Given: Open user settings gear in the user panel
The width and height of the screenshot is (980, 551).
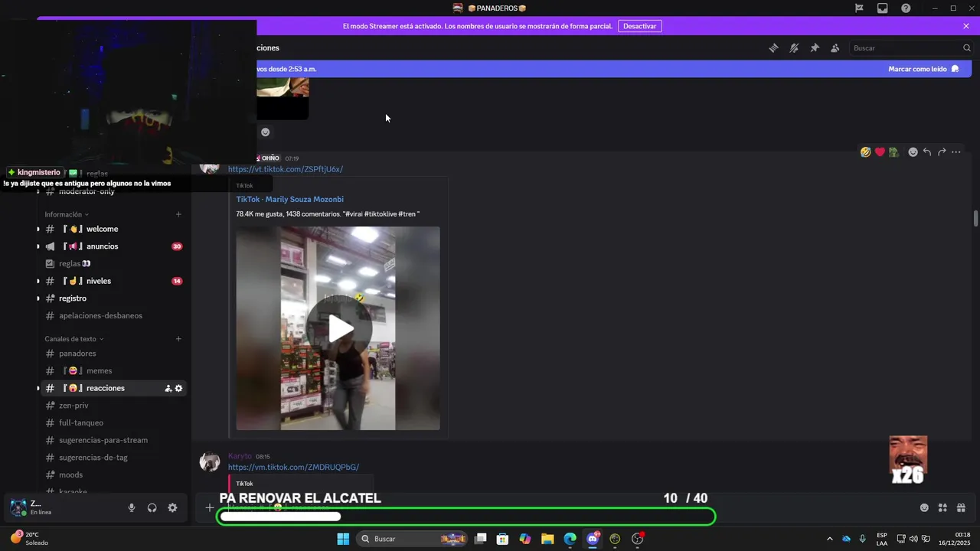Looking at the screenshot, I should (172, 508).
